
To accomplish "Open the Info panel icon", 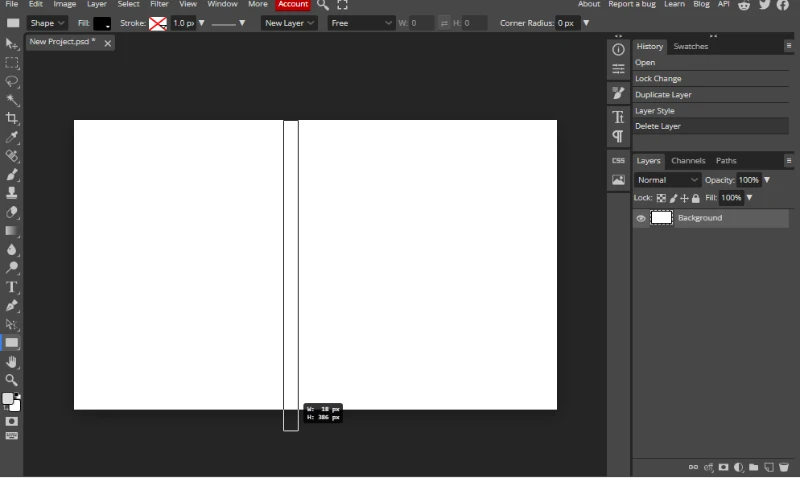I will (618, 49).
